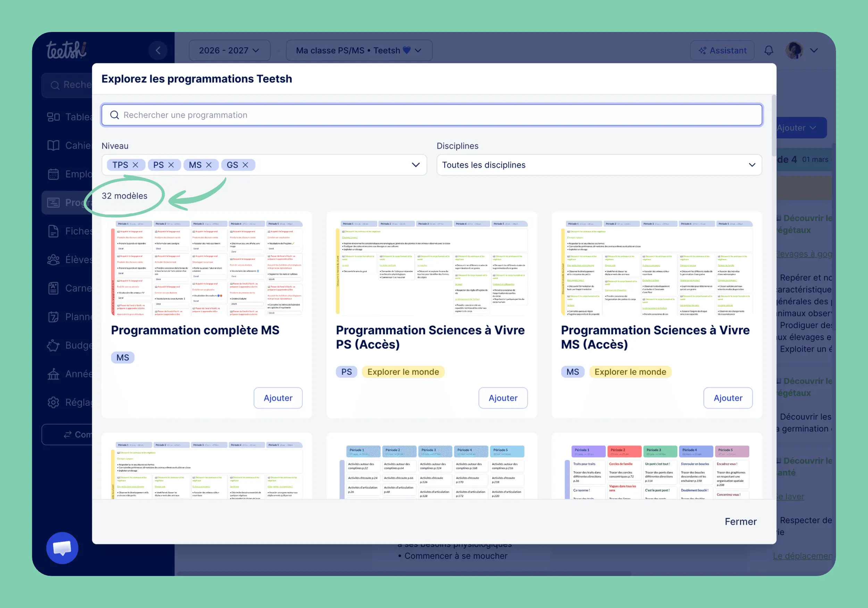This screenshot has height=608, width=868.
Task: Click the sidebar Recherche search box
Action: pos(67,85)
